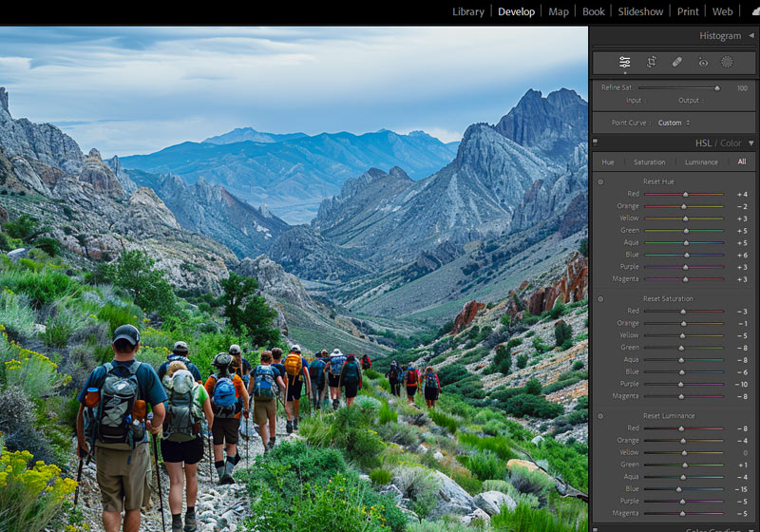Viewport: 760px width, 532px height.
Task: Open the Library module
Action: [468, 11]
